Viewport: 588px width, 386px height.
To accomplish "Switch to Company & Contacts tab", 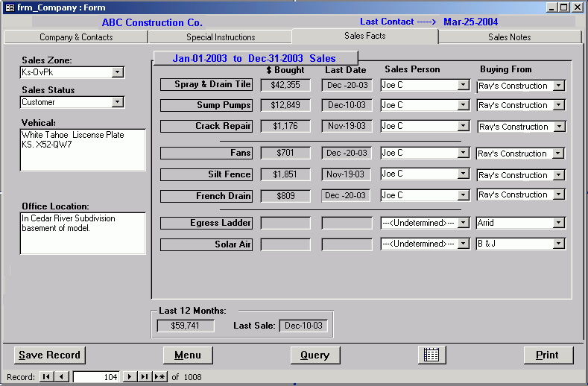I will [x=76, y=37].
